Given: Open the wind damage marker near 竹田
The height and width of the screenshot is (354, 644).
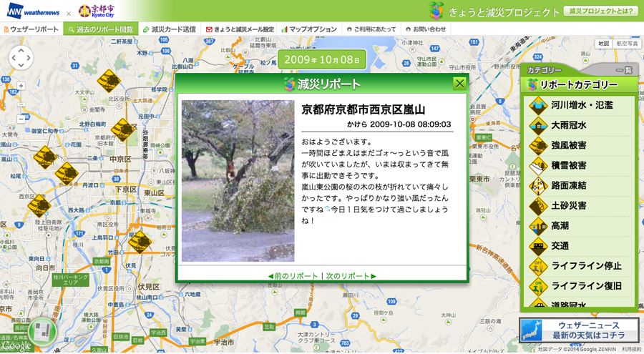Looking at the screenshot, I should (x=140, y=242).
